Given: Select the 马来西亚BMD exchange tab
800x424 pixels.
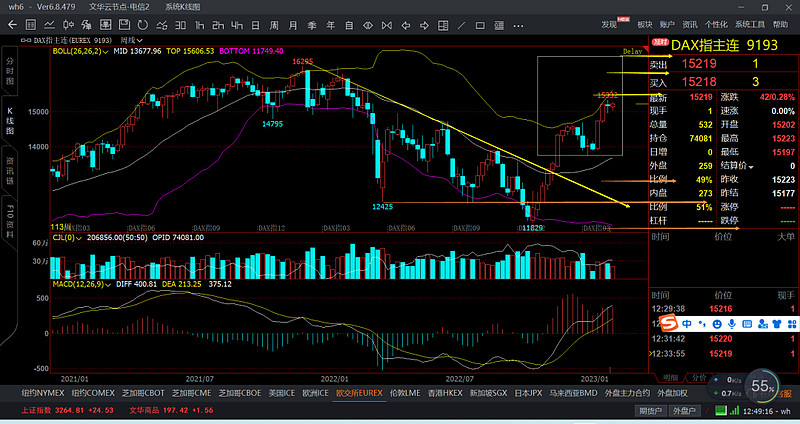Looking at the screenshot, I should (x=573, y=393).
